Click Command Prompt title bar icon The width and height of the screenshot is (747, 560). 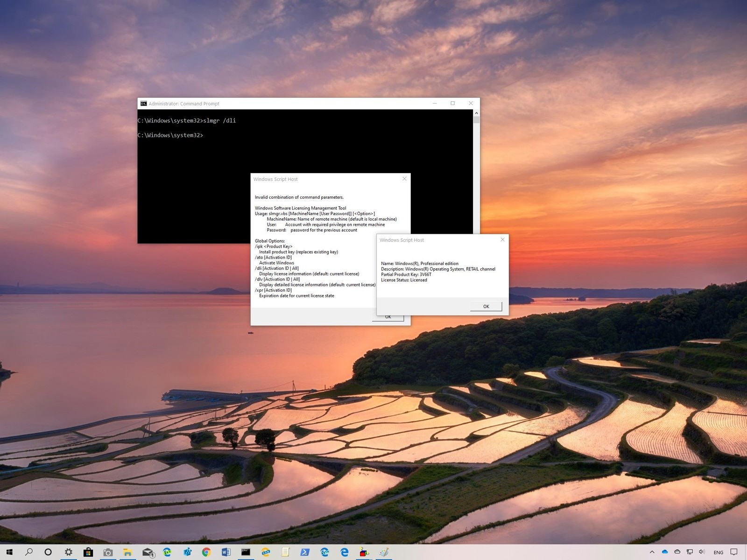tap(143, 104)
